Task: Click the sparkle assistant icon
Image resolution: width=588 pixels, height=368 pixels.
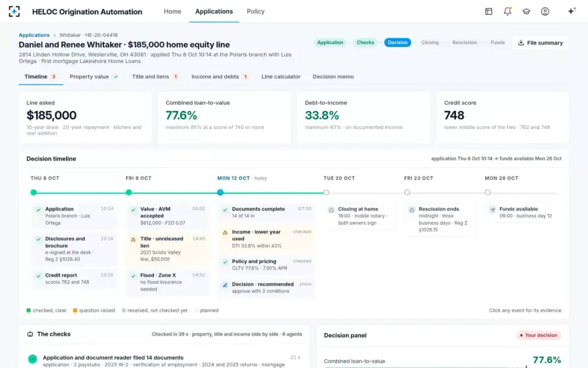Action: click(571, 11)
